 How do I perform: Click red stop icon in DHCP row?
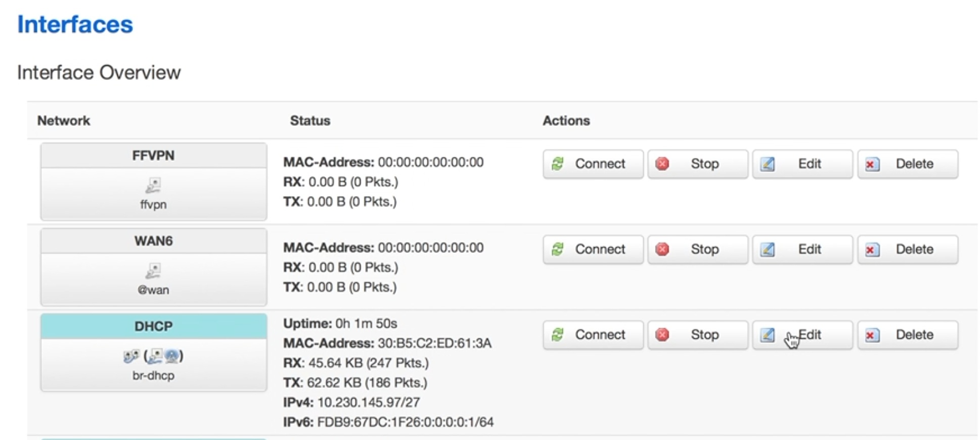pyautogui.click(x=662, y=335)
